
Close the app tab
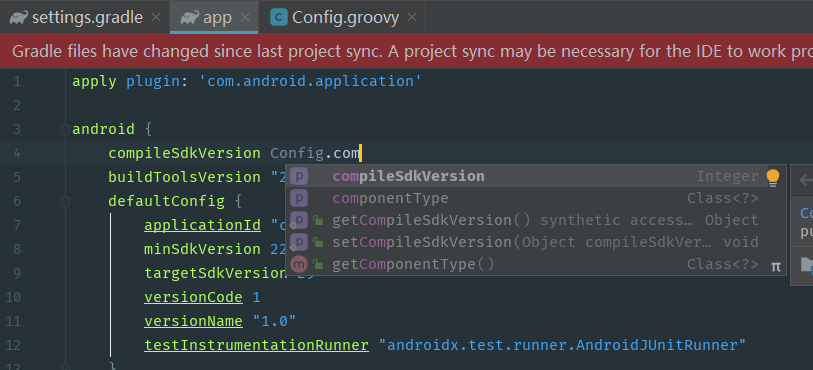click(245, 18)
